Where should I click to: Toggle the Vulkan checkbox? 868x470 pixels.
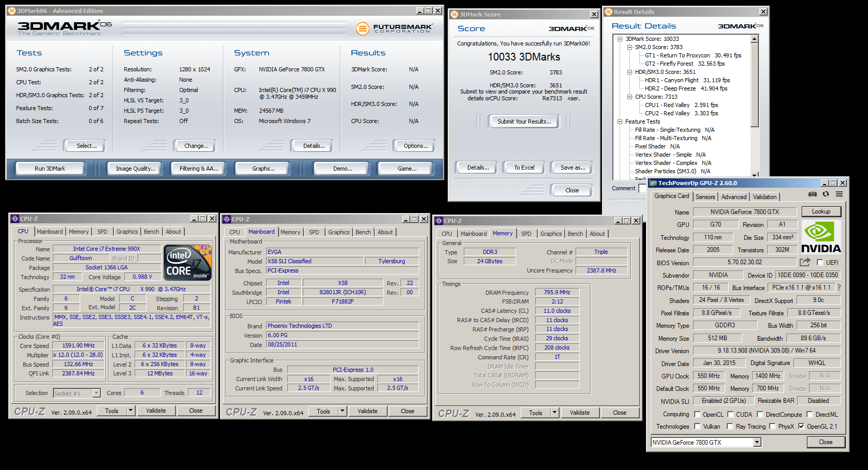(x=697, y=427)
